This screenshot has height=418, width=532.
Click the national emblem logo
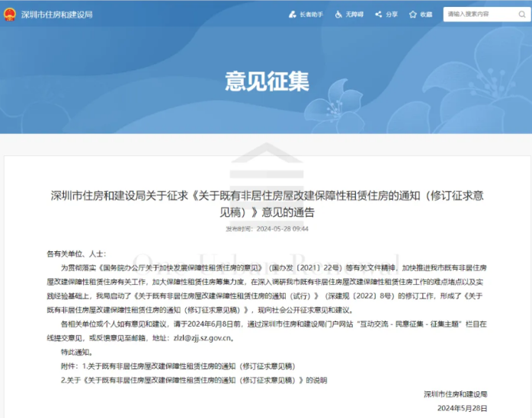(9, 14)
